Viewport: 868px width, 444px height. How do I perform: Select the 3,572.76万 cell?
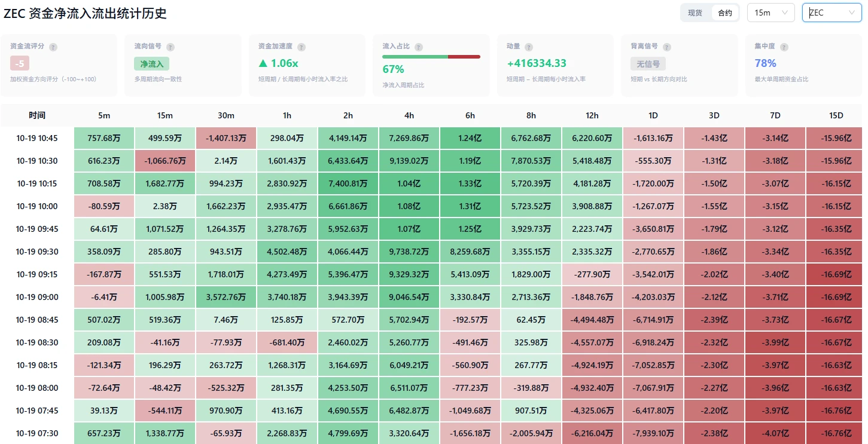[x=226, y=297]
